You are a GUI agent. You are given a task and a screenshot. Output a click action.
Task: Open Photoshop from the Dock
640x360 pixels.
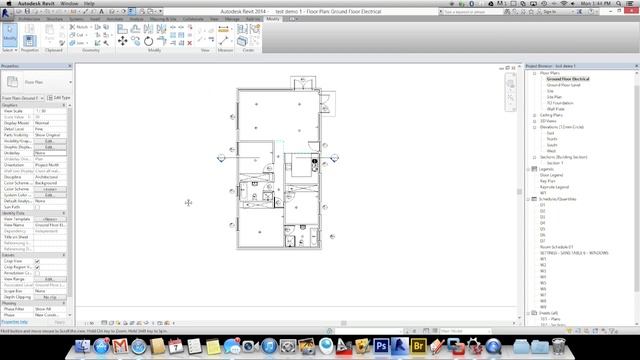[381, 346]
